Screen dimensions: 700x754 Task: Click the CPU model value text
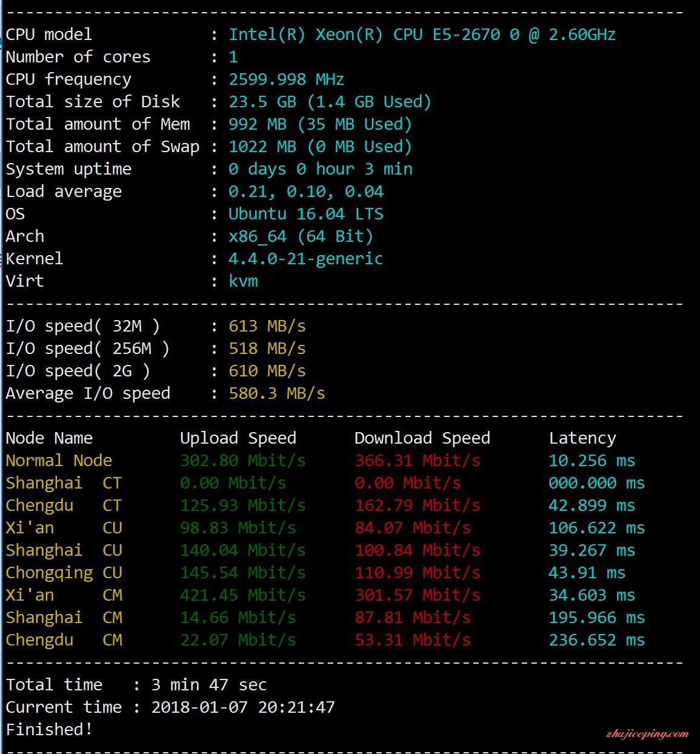pos(422,35)
